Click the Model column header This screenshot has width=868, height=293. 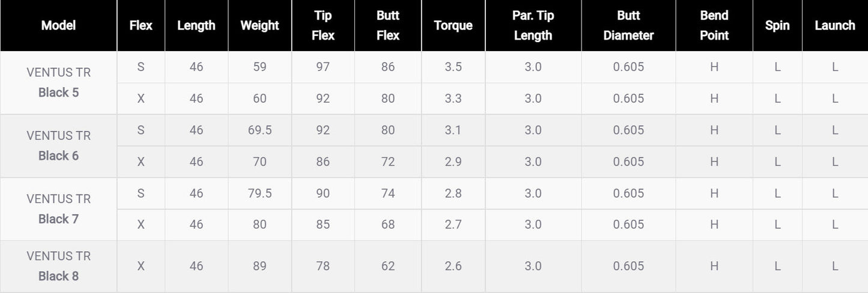point(58,26)
